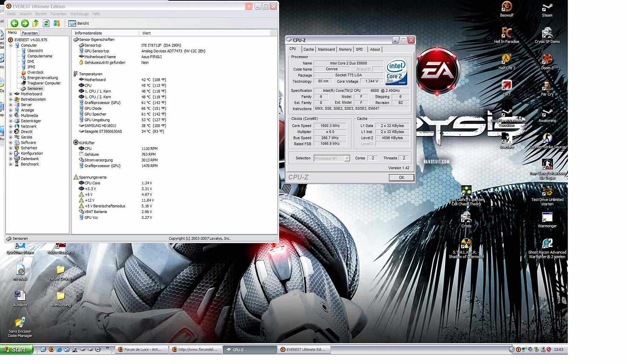Screen dimensions: 628x364
Task: Click the Refresh icon in EVEREST toolbar
Action: [46, 24]
